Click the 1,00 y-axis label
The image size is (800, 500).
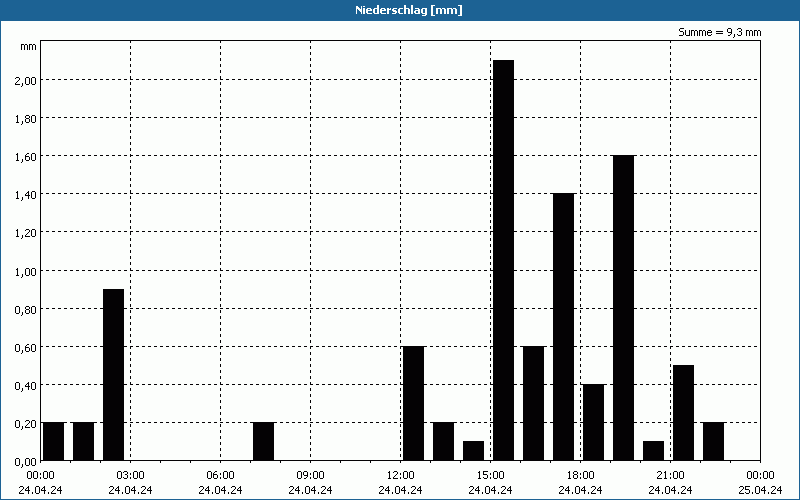click(x=26, y=271)
